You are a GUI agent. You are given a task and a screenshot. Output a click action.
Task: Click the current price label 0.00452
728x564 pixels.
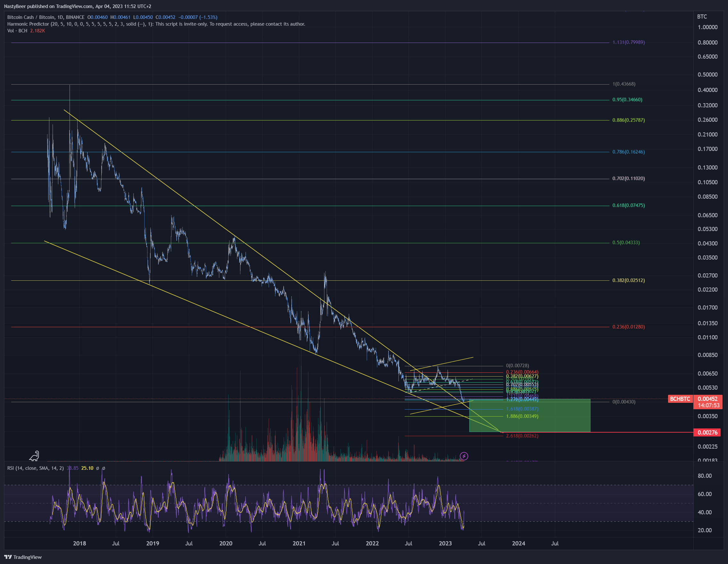(707, 399)
